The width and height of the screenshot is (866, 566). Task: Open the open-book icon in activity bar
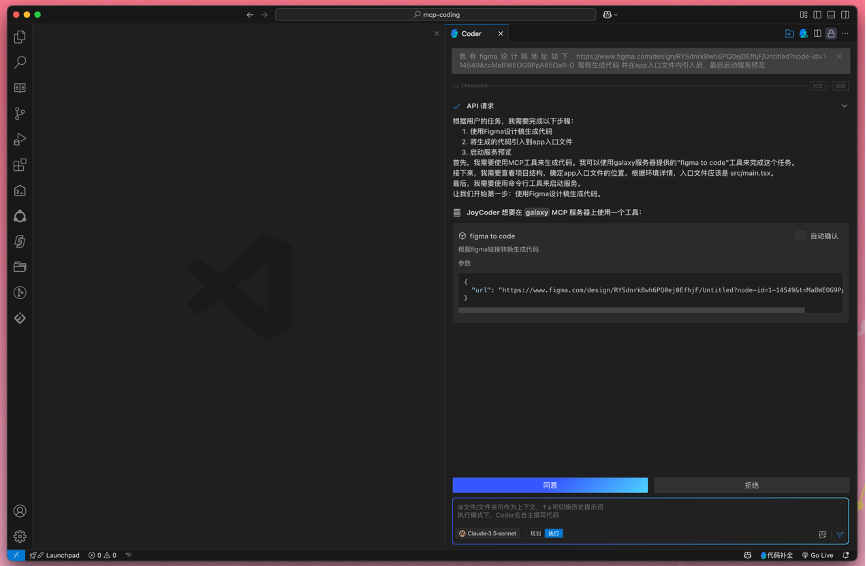(20, 88)
